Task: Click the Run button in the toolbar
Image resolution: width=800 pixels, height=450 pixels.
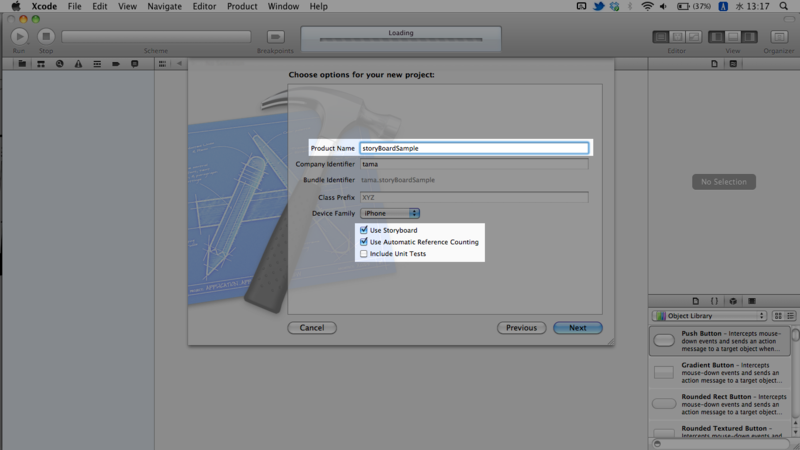Action: (x=19, y=36)
